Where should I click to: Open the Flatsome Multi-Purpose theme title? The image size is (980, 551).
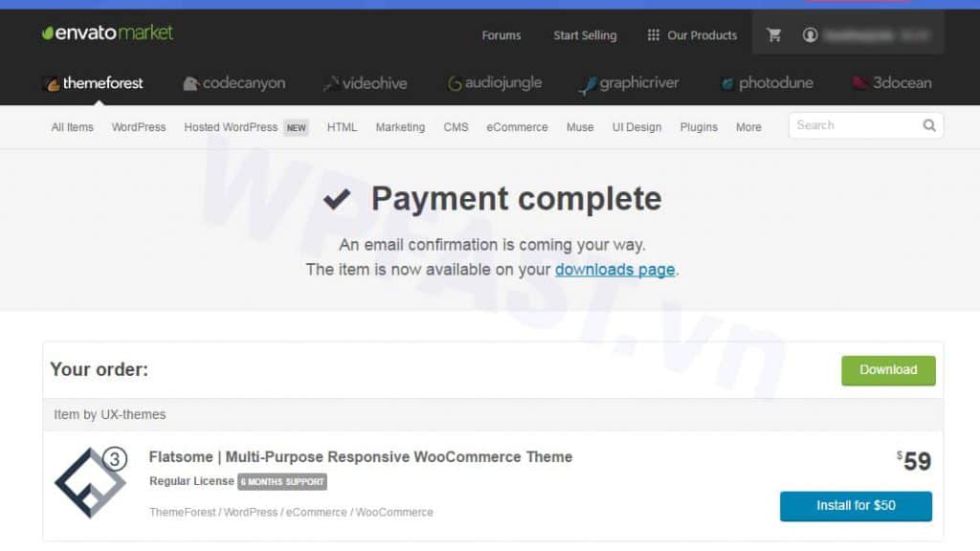pyautogui.click(x=361, y=457)
